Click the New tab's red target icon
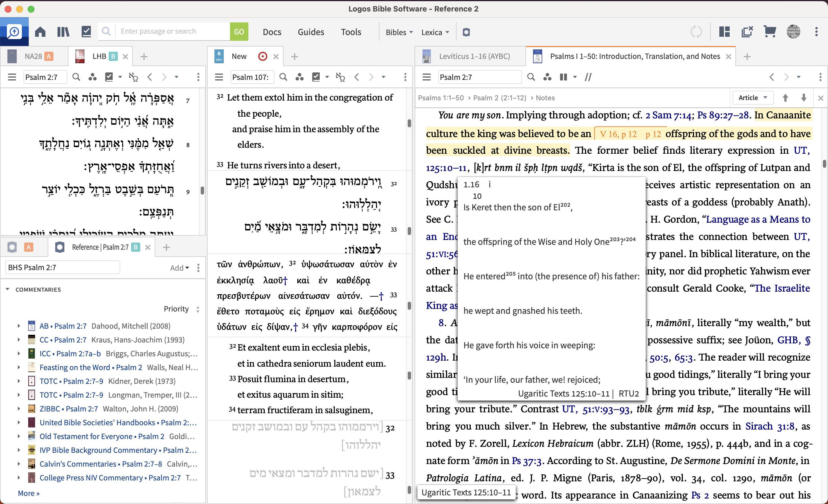 click(262, 56)
